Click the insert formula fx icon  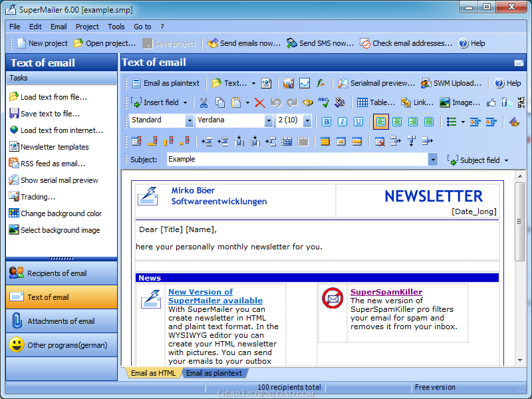(x=321, y=83)
